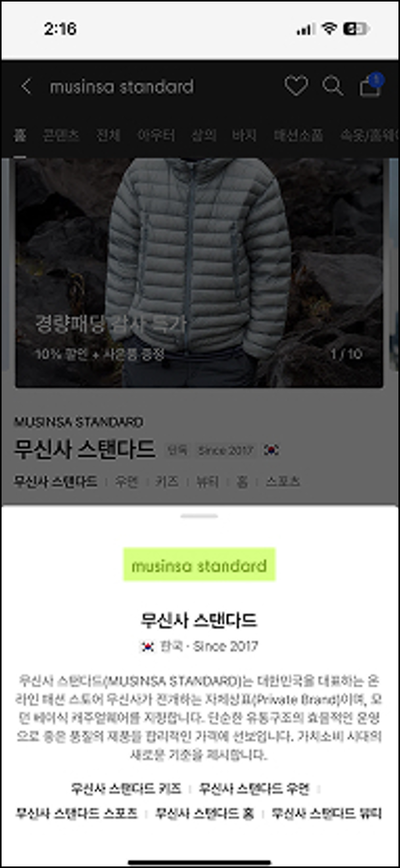The height and width of the screenshot is (868, 400).
Task: Open search with magnifier icon
Action: coord(333,86)
